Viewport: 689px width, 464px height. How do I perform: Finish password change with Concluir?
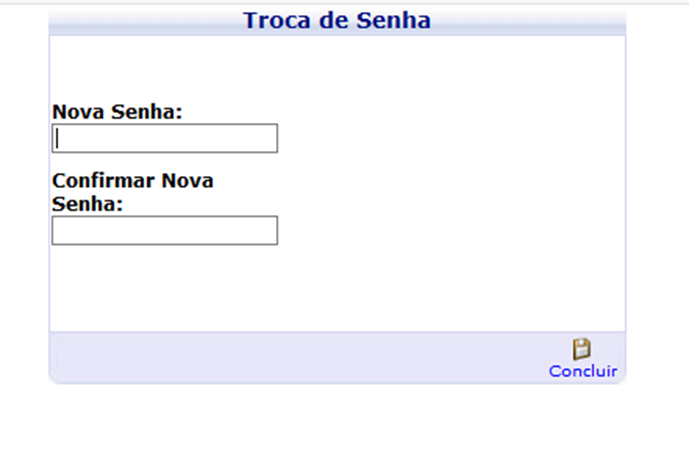tap(583, 371)
